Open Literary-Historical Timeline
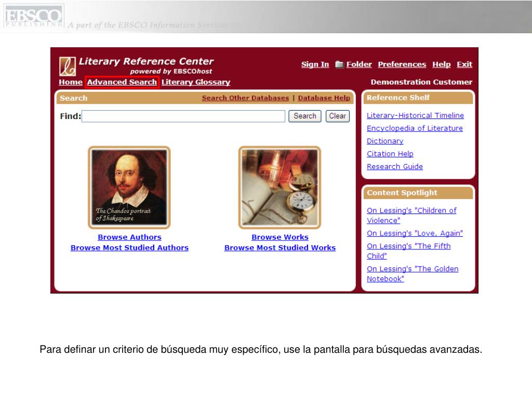532x399 pixels. tap(415, 115)
